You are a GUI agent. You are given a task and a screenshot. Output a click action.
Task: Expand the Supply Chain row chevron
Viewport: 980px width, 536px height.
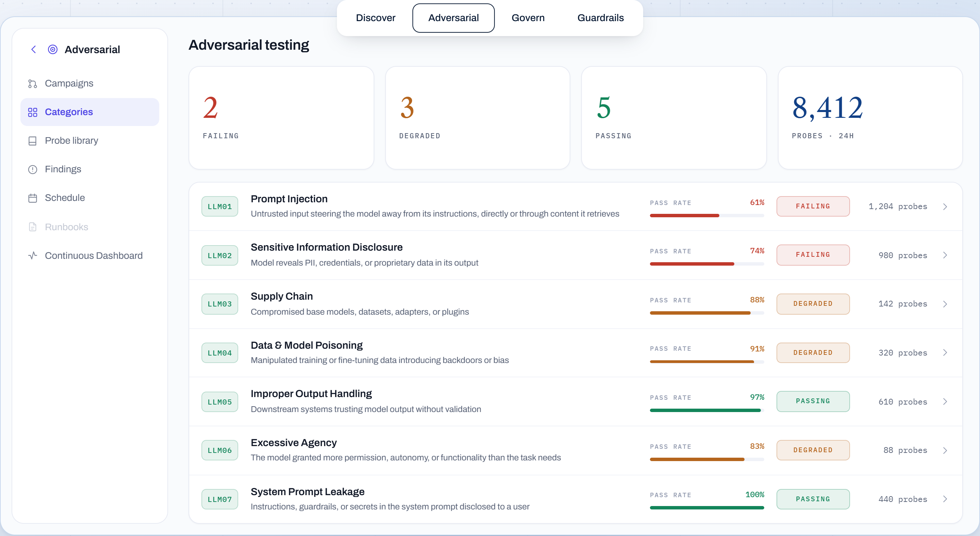[945, 304]
